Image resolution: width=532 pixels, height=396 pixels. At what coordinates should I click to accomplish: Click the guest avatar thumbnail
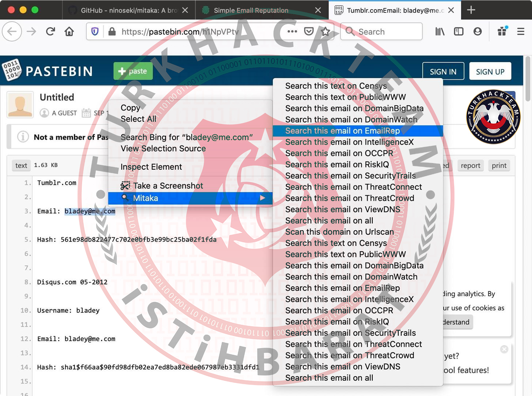point(20,104)
